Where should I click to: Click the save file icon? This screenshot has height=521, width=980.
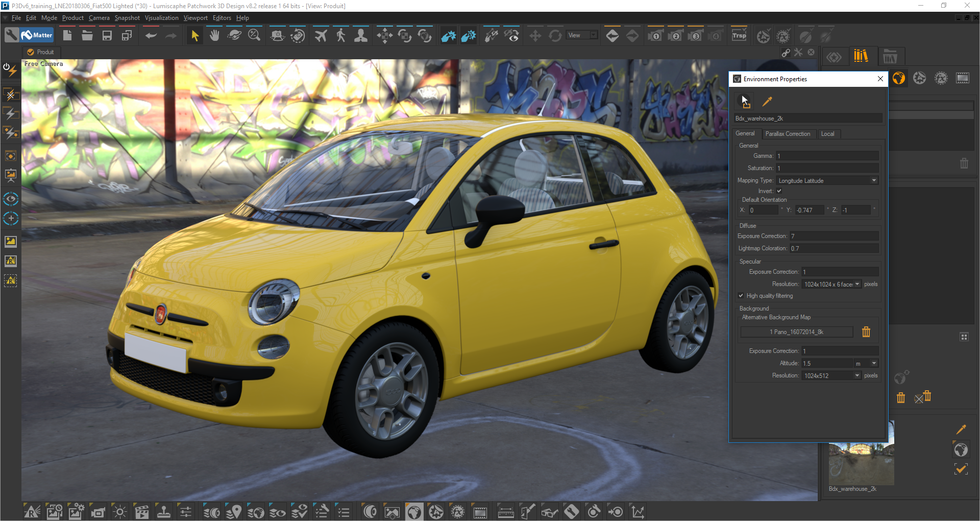tap(107, 36)
